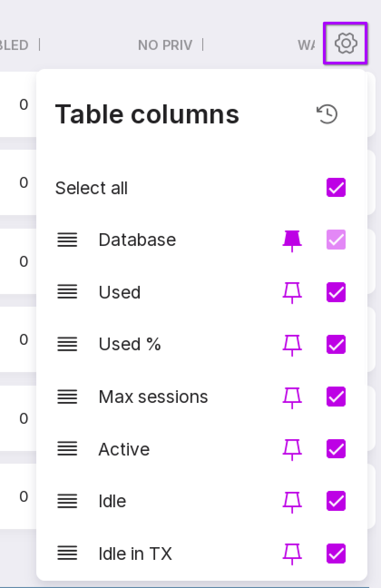
Task: Pin the Used % column
Action: coord(292,345)
